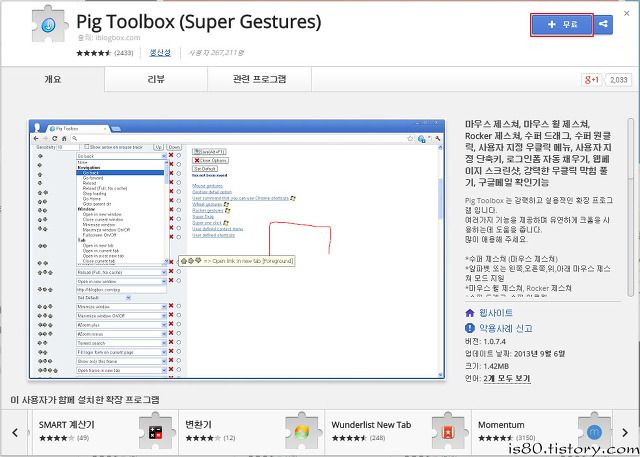Show all languages via 2개 모두 보기
The height and width of the screenshot is (457, 640).
point(507,379)
